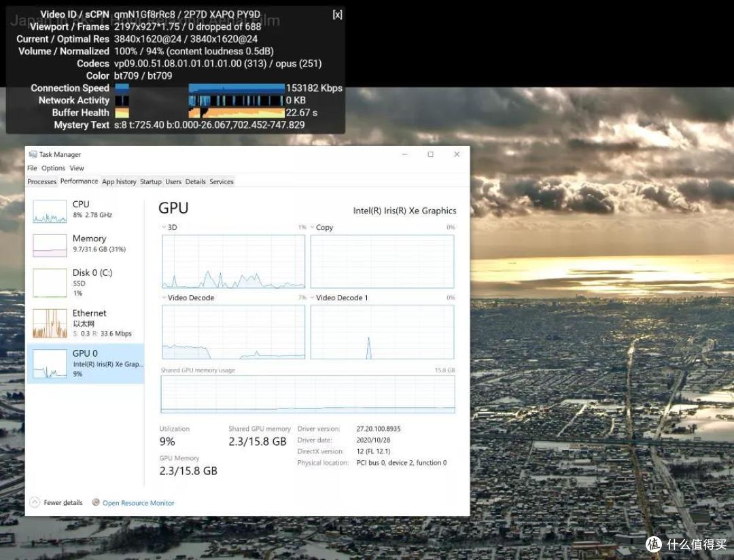Open the File menu in Task Manager
The height and width of the screenshot is (560, 734).
pos(32,168)
